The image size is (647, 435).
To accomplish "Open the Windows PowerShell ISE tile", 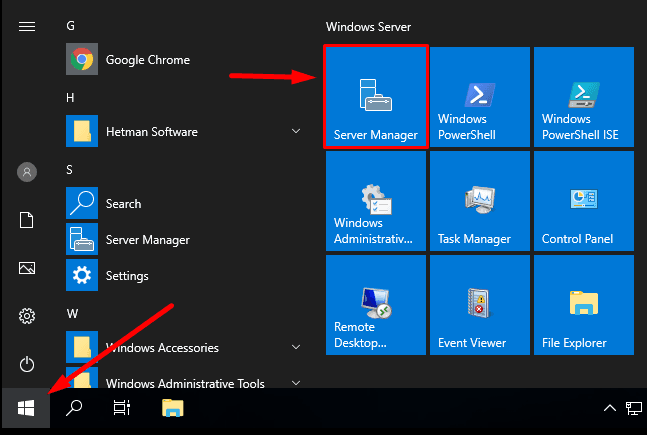I will (584, 97).
